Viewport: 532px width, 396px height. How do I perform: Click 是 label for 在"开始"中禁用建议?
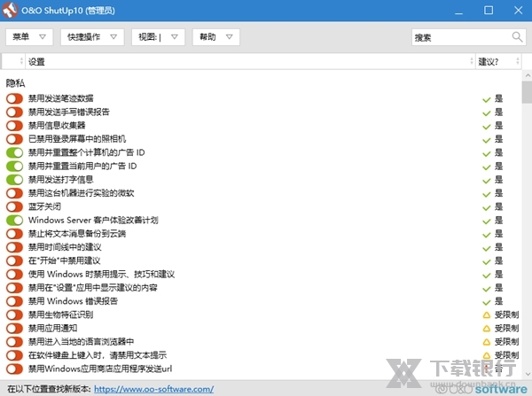click(x=498, y=260)
